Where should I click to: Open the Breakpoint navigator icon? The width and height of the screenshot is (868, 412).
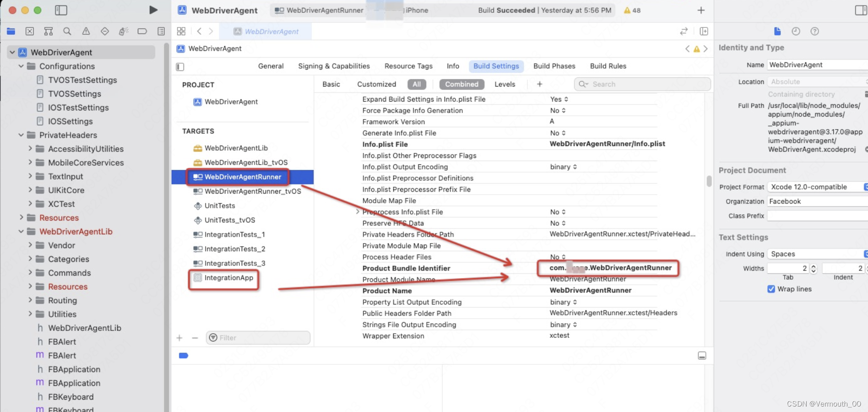(142, 31)
